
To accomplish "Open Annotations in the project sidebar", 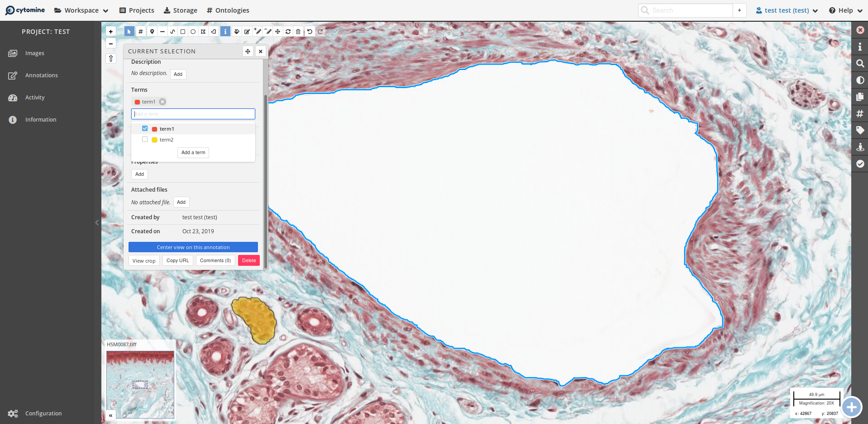I will pyautogui.click(x=41, y=75).
